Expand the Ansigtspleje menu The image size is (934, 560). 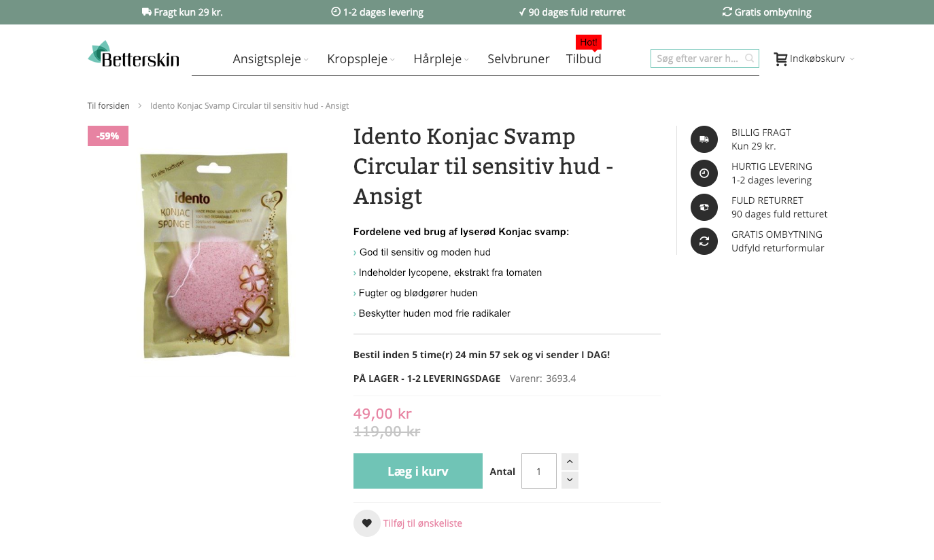(271, 59)
